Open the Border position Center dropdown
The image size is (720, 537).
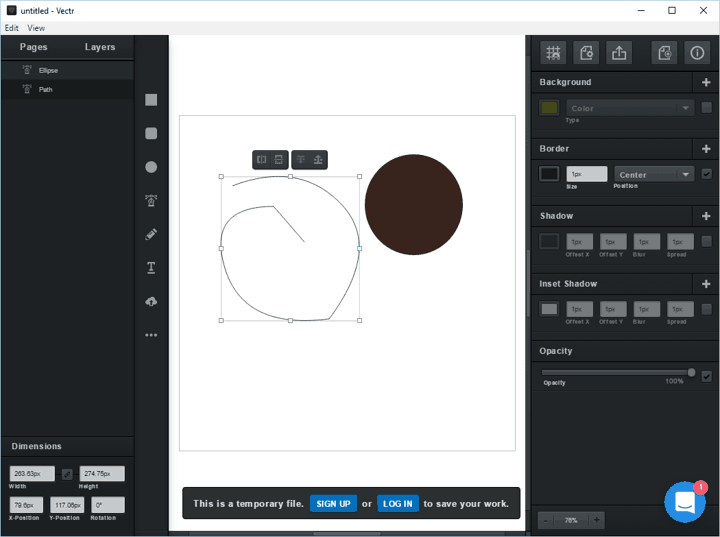pos(654,174)
